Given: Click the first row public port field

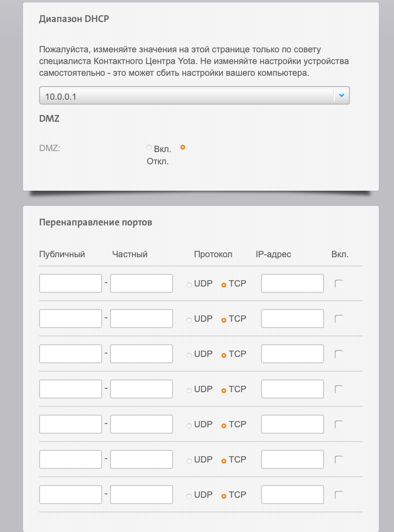Looking at the screenshot, I should (x=70, y=284).
